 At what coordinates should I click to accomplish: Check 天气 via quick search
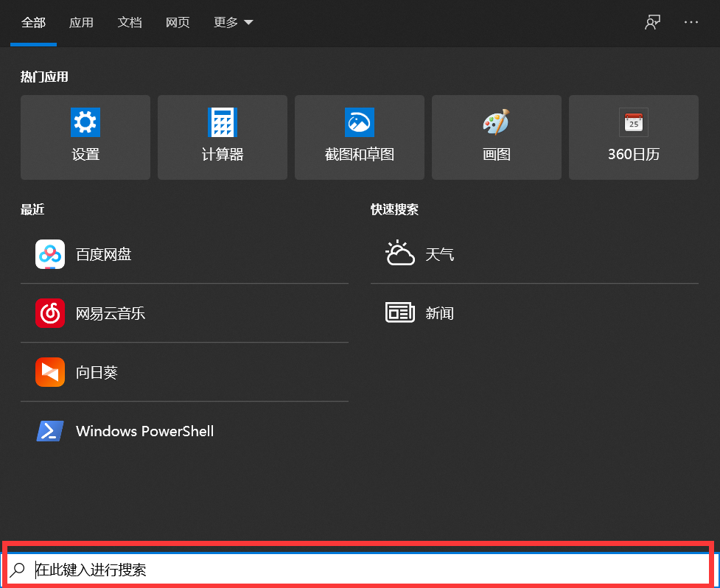coord(440,253)
